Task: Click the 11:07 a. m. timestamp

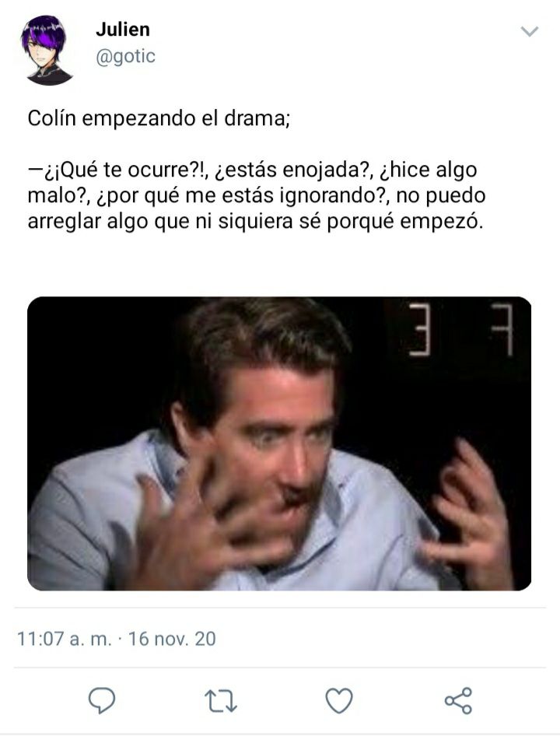Action: [x=65, y=639]
